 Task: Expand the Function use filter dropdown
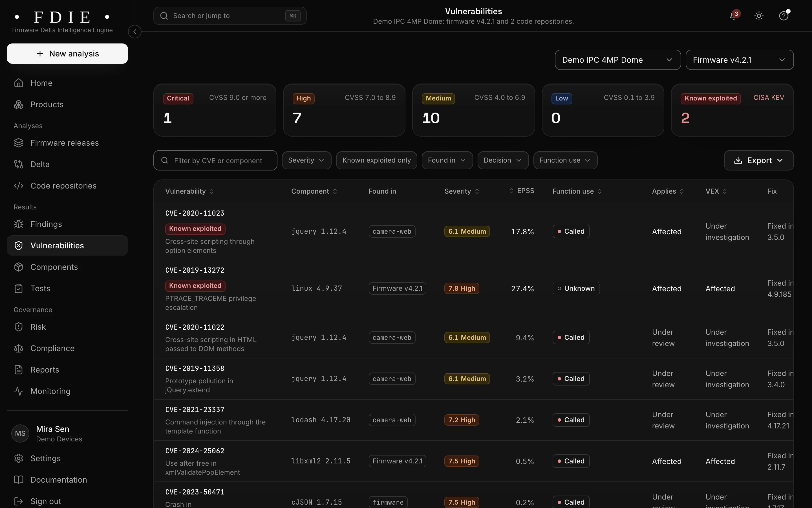[x=565, y=160]
